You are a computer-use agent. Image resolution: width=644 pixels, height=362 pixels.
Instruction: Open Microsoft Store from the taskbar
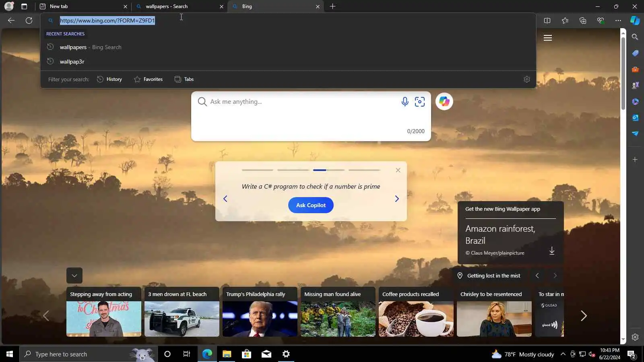click(247, 354)
